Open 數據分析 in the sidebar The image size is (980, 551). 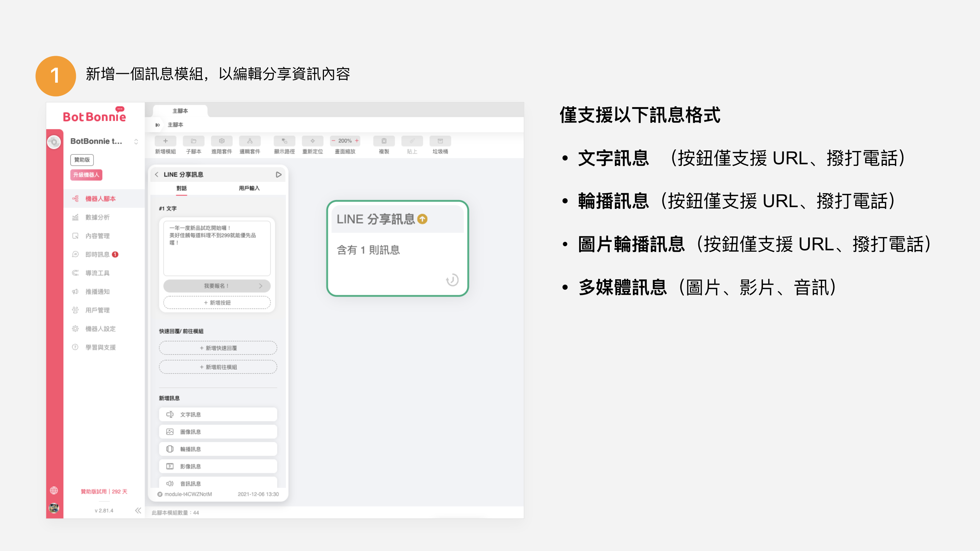pos(97,218)
